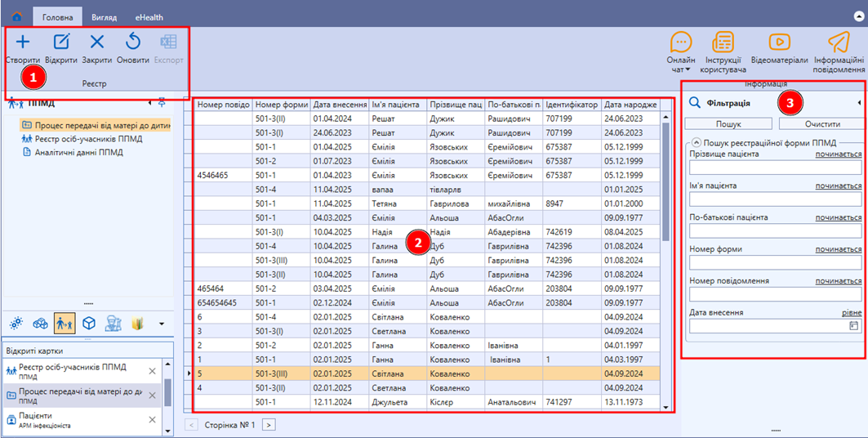Select the virus-dots module icon in sidebar
The width and height of the screenshot is (868, 438).
click(x=16, y=323)
